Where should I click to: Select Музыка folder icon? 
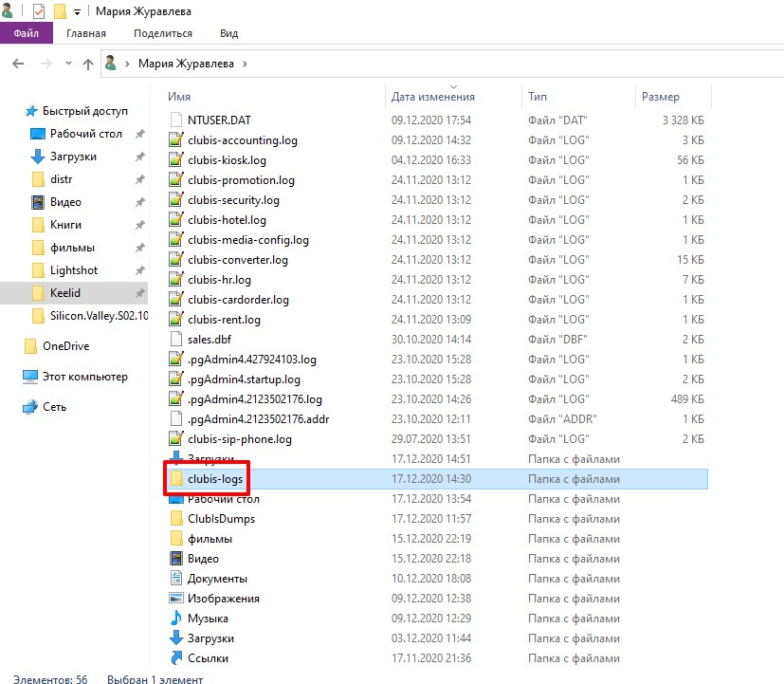click(x=176, y=619)
